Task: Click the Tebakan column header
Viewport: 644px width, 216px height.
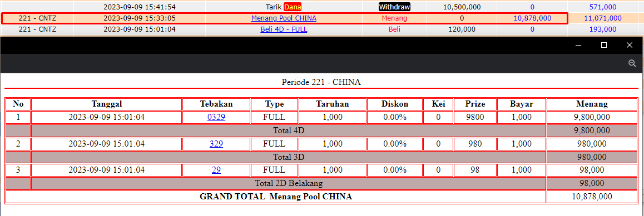Action: [216, 104]
